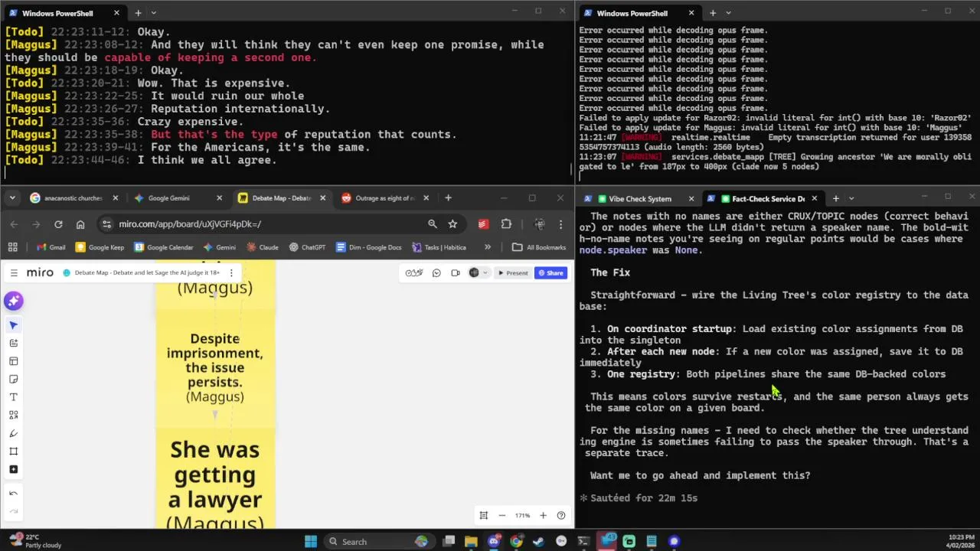Open the Miro user avatar dropdown
This screenshot has height=551, width=980.
(478, 272)
